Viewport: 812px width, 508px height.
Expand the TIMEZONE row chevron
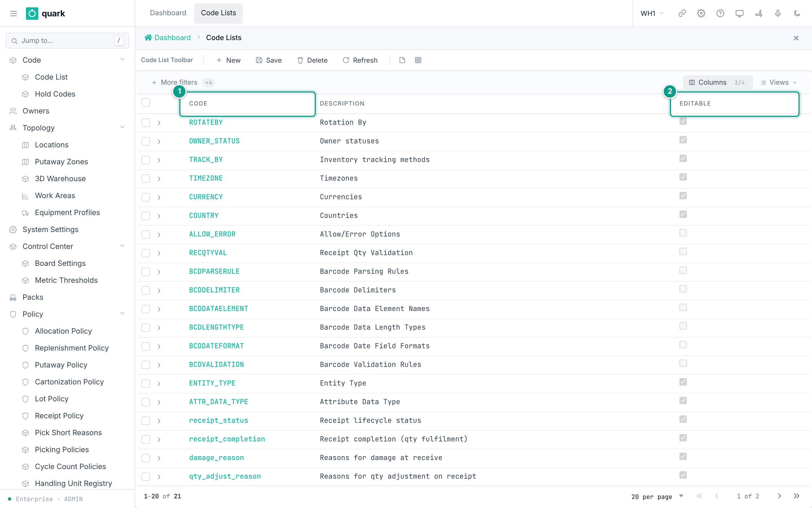[x=159, y=179]
